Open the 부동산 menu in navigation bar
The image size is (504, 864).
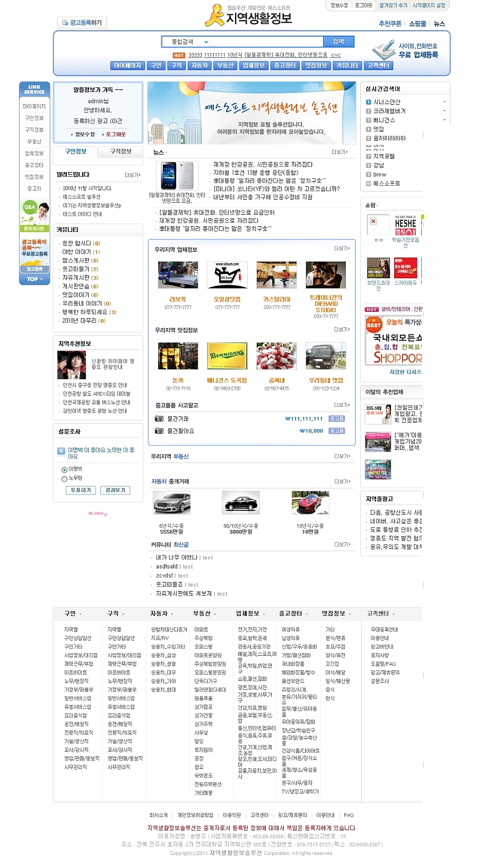tap(225, 65)
